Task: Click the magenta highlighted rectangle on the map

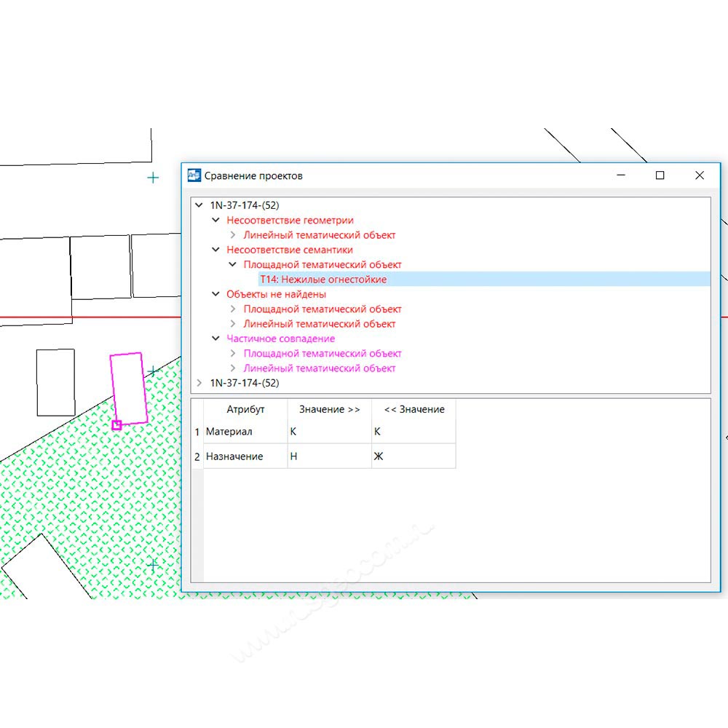Action: [129, 387]
